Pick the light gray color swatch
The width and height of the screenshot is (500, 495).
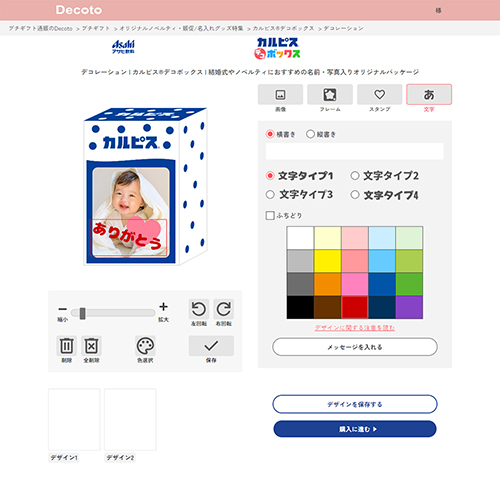click(300, 261)
